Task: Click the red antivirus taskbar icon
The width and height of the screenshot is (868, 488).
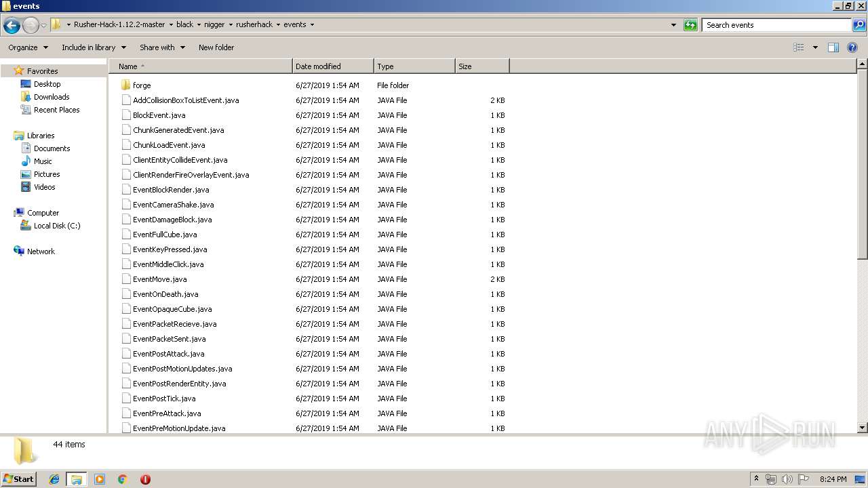Action: (145, 479)
